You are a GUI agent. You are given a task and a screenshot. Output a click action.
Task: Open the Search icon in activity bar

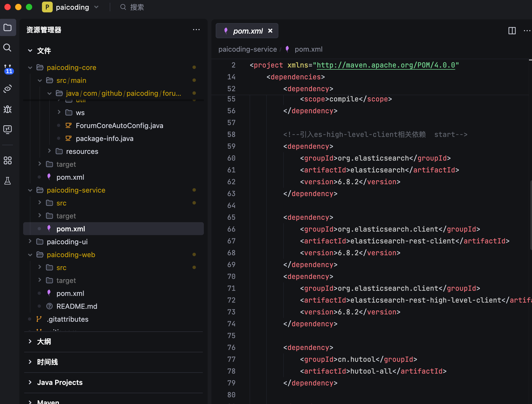8,48
